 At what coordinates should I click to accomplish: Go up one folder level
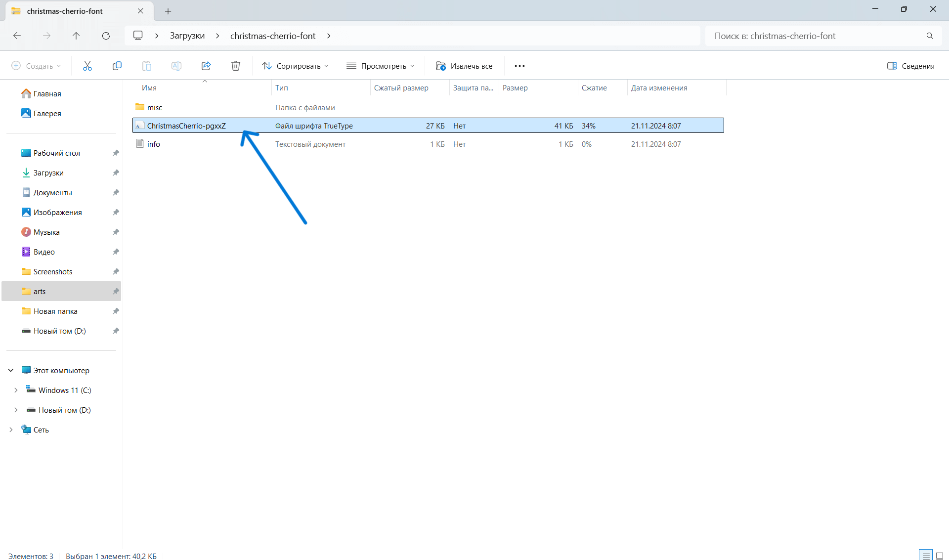76,36
